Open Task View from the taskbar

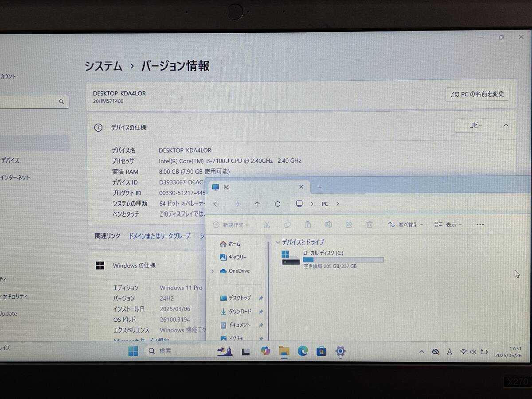tap(246, 352)
